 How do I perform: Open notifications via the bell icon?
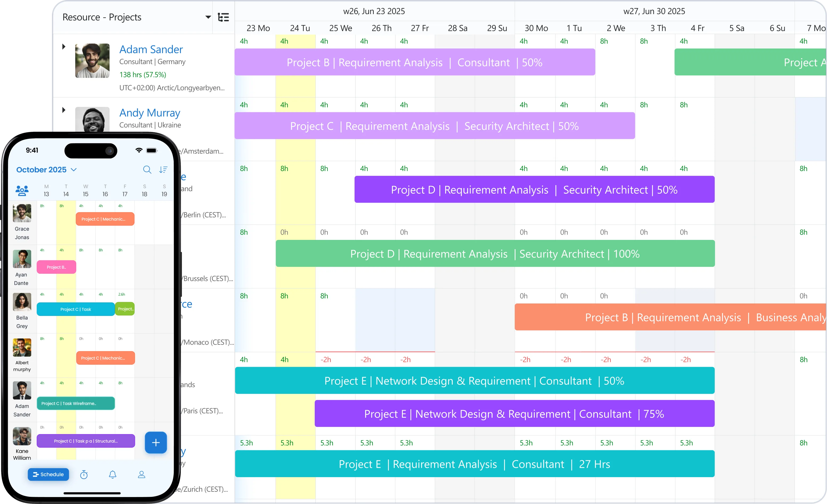[x=113, y=474]
